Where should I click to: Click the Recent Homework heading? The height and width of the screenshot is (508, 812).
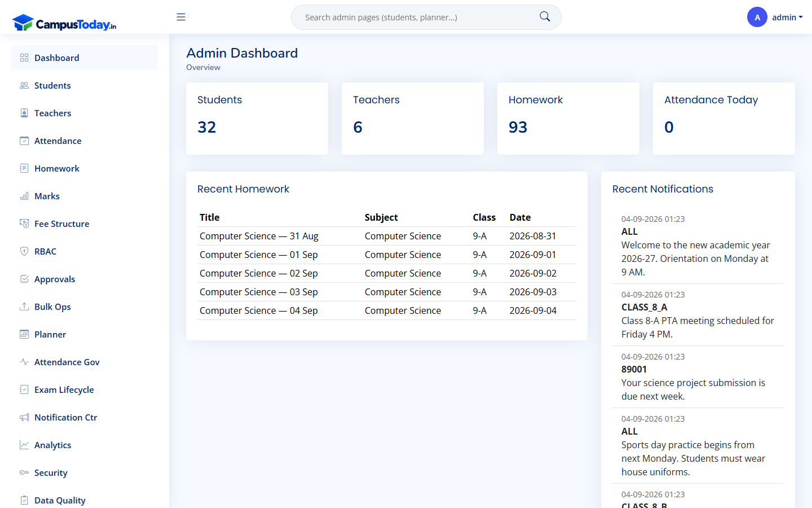[x=243, y=189]
